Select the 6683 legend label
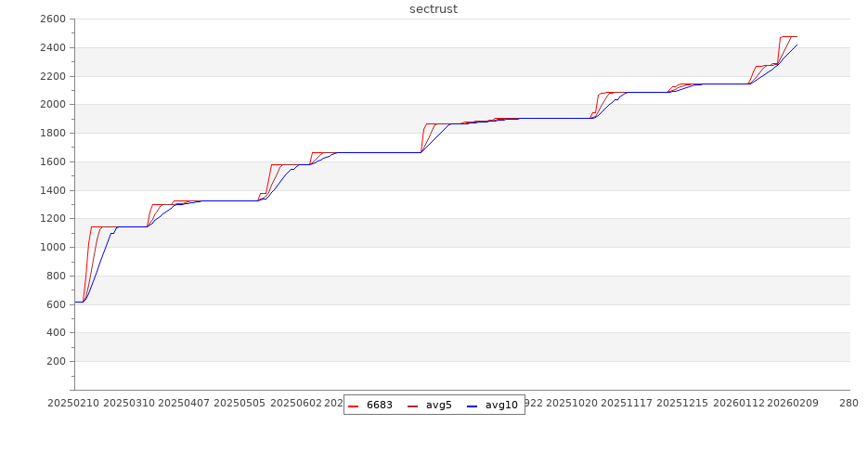868x464 pixels. tap(379, 405)
